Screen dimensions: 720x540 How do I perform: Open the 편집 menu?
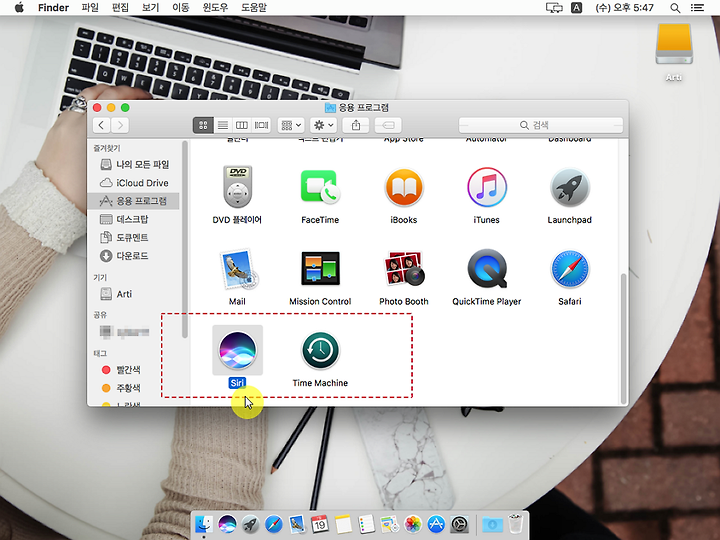point(120,7)
